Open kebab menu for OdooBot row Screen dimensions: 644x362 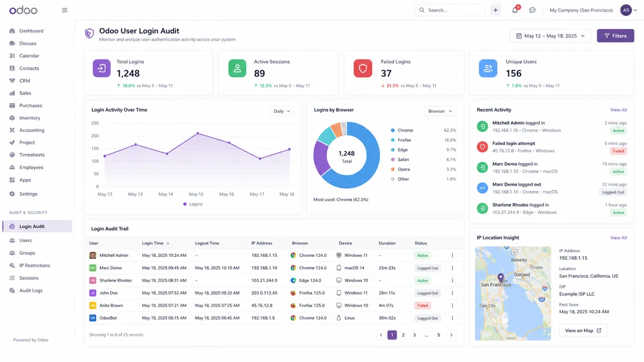coord(452,318)
